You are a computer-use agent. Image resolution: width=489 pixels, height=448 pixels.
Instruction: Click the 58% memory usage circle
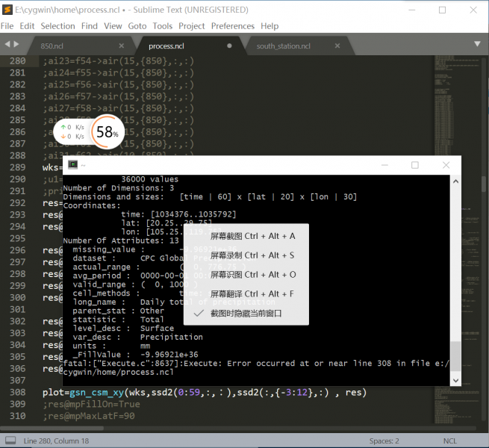click(x=108, y=133)
